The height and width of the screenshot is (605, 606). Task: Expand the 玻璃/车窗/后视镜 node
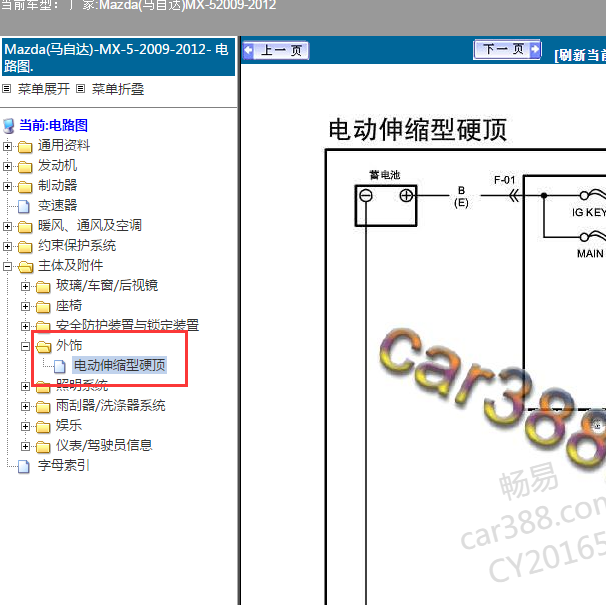[x=25, y=286]
